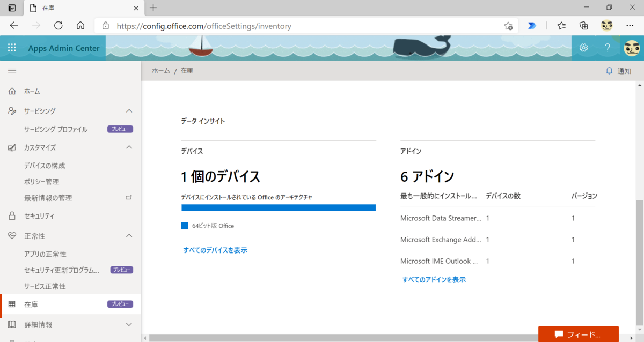This screenshot has height=342, width=644.
Task: Select the Health heart icon in the sidebar
Action: click(x=12, y=236)
